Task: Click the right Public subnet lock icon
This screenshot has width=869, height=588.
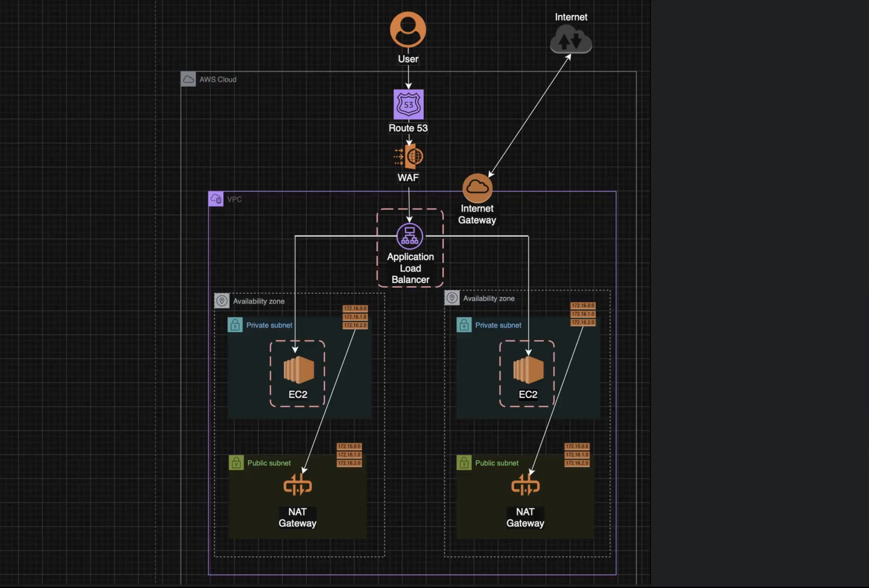Action: pos(464,463)
